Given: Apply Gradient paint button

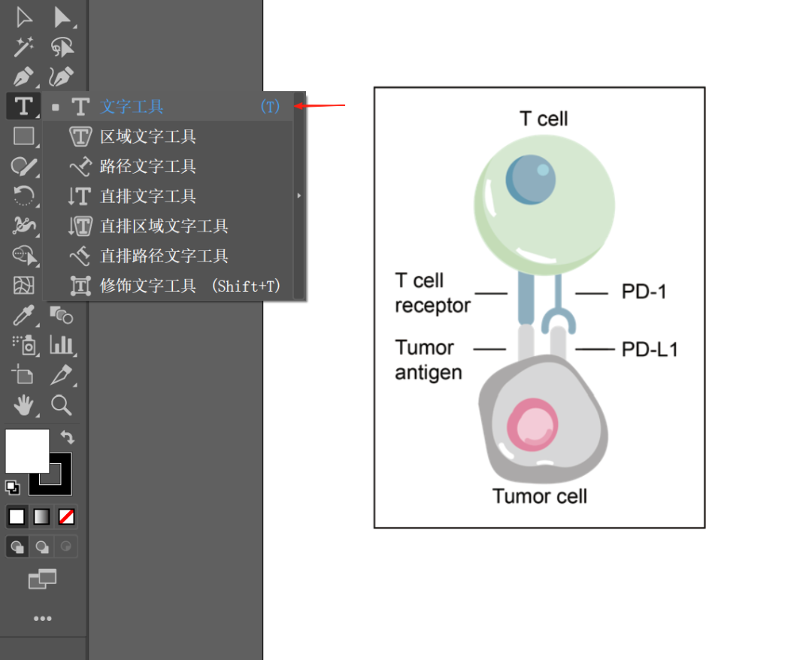Looking at the screenshot, I should pyautogui.click(x=42, y=516).
